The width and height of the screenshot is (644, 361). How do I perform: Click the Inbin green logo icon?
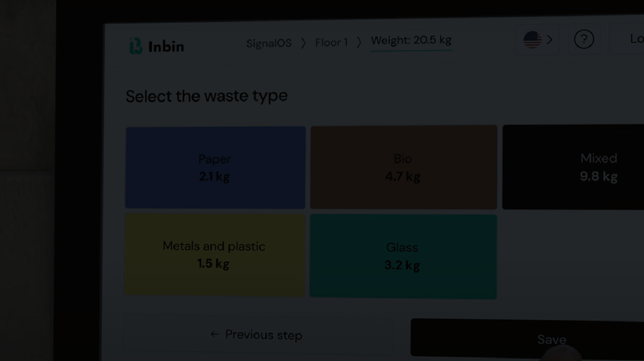click(x=136, y=46)
